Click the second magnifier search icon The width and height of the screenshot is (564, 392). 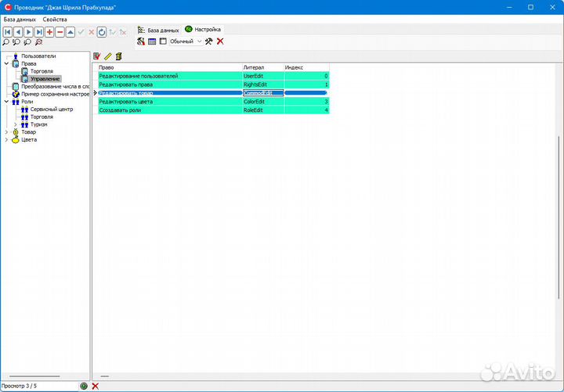16,42
